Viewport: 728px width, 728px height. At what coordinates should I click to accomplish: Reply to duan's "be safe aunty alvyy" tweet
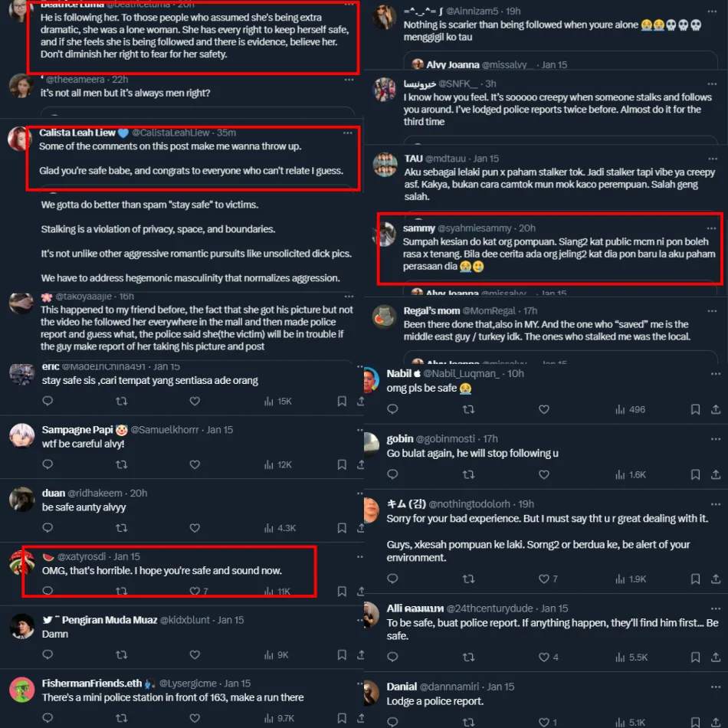tap(48, 528)
